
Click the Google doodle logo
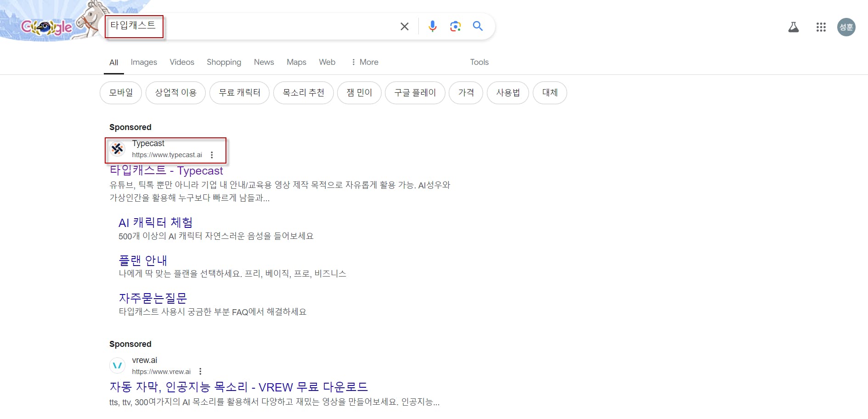[x=47, y=28]
